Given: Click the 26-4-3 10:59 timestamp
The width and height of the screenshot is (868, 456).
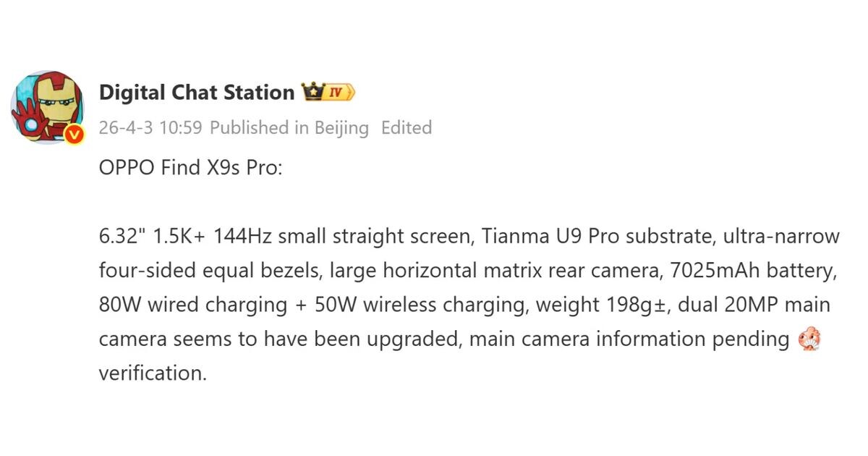Looking at the screenshot, I should click(150, 128).
